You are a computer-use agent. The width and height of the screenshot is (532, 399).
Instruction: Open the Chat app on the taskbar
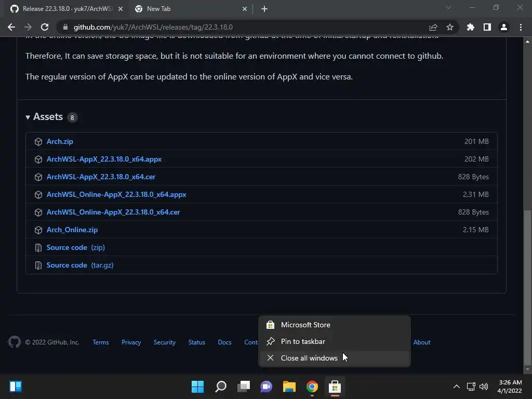point(267,387)
